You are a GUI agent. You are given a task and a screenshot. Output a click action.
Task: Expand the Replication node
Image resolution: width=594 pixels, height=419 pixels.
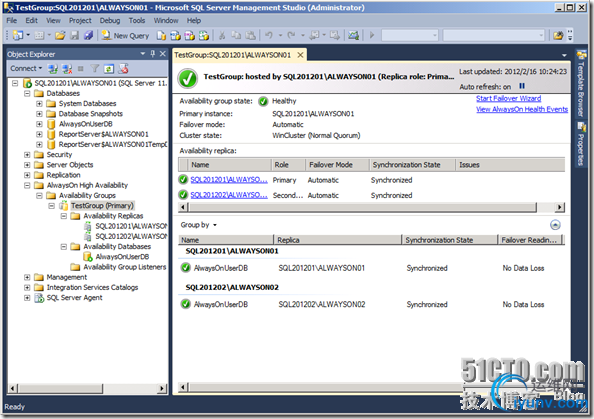click(27, 175)
